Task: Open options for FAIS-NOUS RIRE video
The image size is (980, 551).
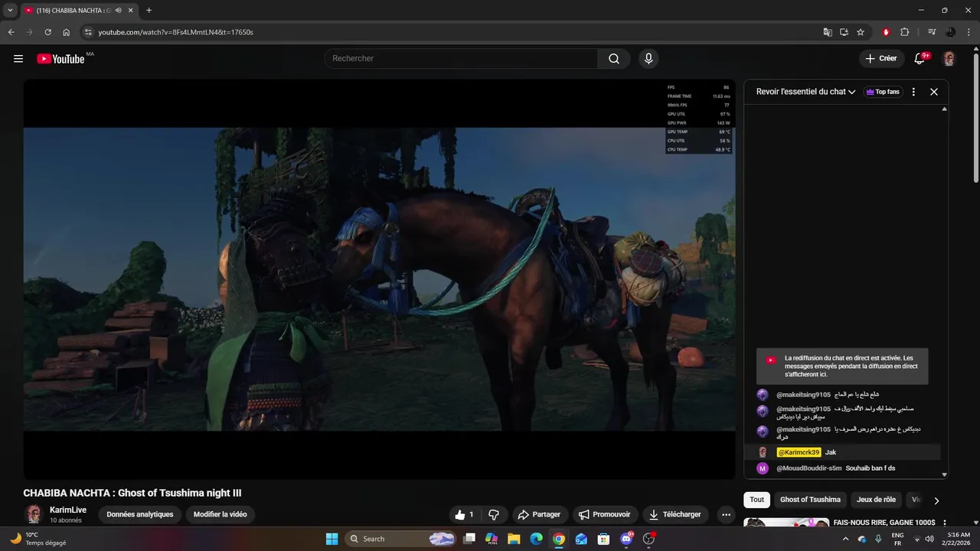Action: point(944,523)
